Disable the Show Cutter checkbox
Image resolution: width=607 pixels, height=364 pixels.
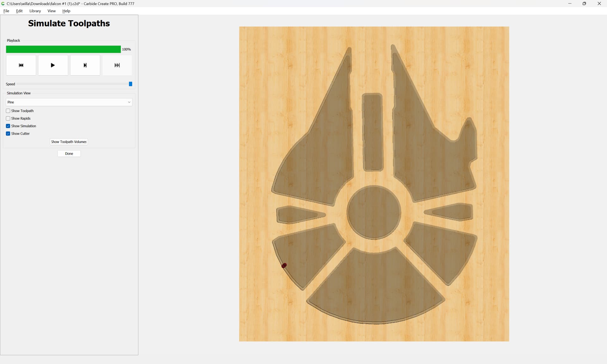pos(8,134)
